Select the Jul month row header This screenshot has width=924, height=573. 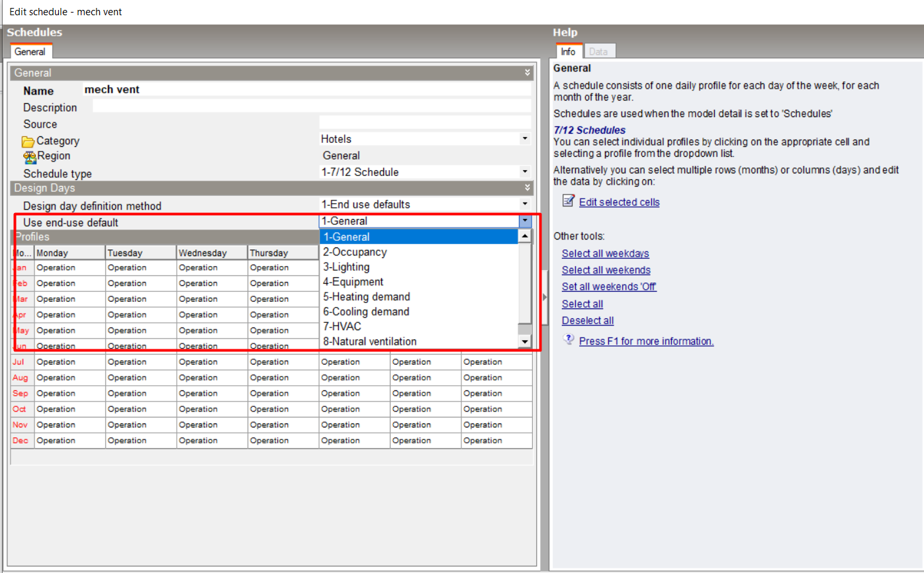(x=23, y=362)
